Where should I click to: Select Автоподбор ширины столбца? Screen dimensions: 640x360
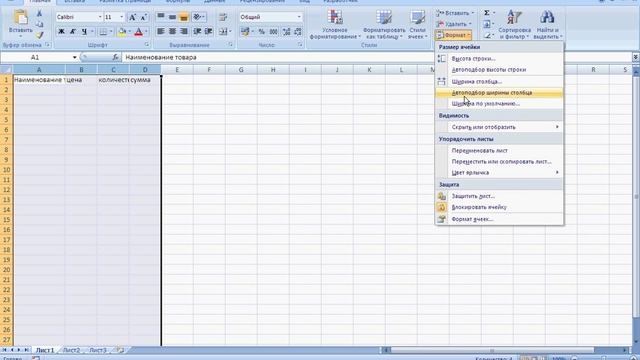coord(500,93)
